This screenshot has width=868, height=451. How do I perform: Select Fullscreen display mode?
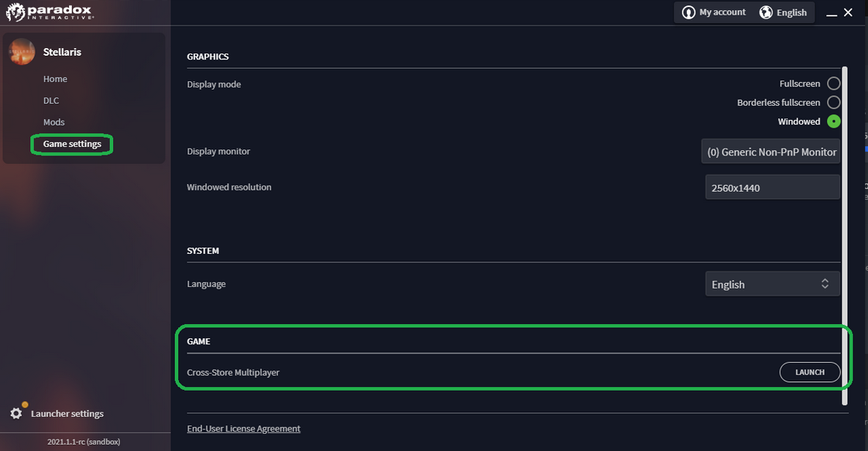coord(834,84)
